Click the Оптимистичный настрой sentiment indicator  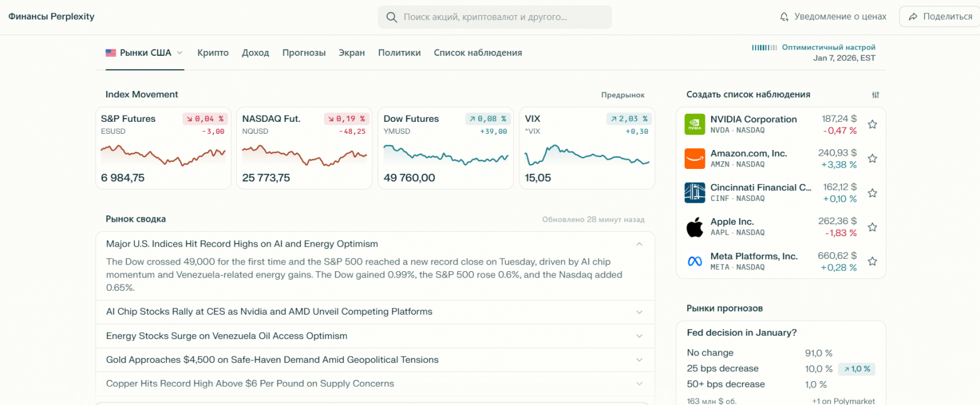pos(828,47)
